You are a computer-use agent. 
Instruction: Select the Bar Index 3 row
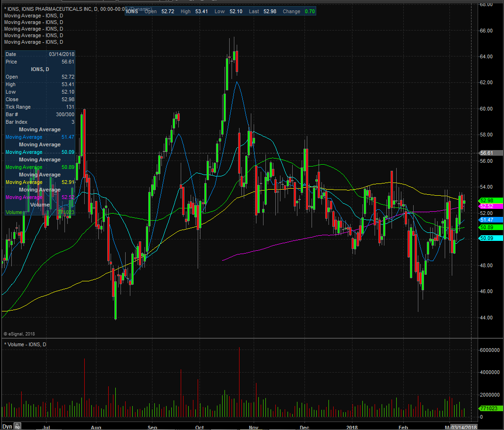40,122
